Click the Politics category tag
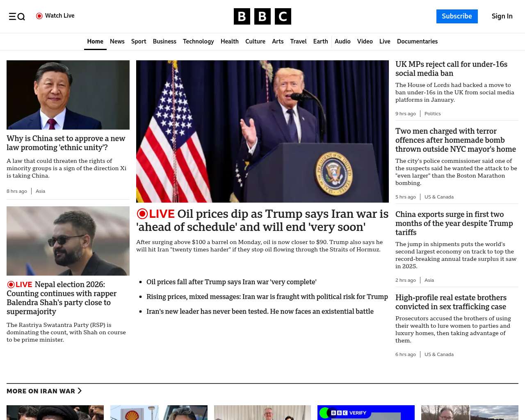525x420 pixels. [432, 114]
